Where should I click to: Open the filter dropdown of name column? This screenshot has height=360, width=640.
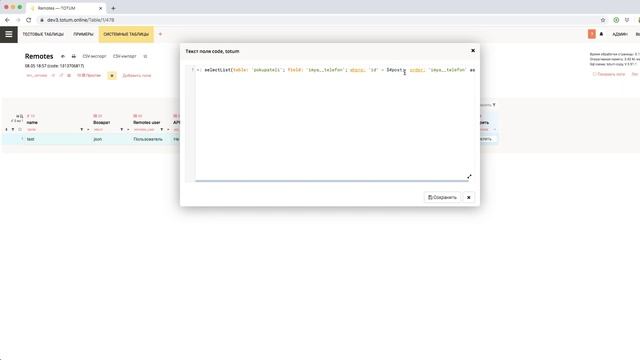point(82,130)
